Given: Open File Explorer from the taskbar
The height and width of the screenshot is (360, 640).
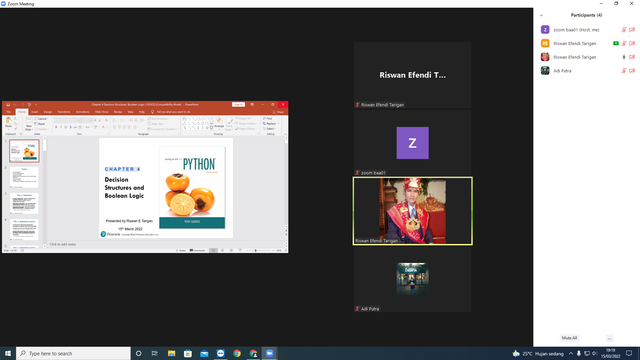Looking at the screenshot, I should pos(171,353).
